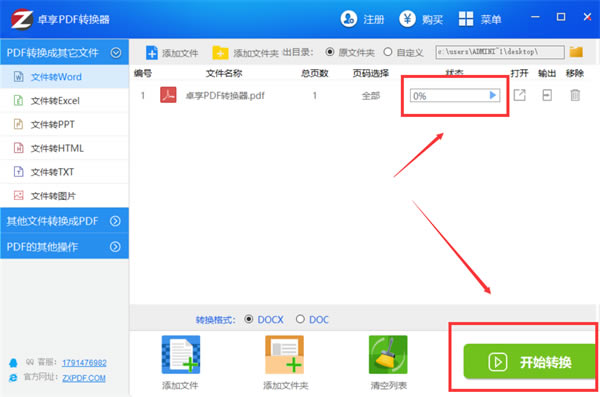Click the 文件名称 column header

click(224, 73)
